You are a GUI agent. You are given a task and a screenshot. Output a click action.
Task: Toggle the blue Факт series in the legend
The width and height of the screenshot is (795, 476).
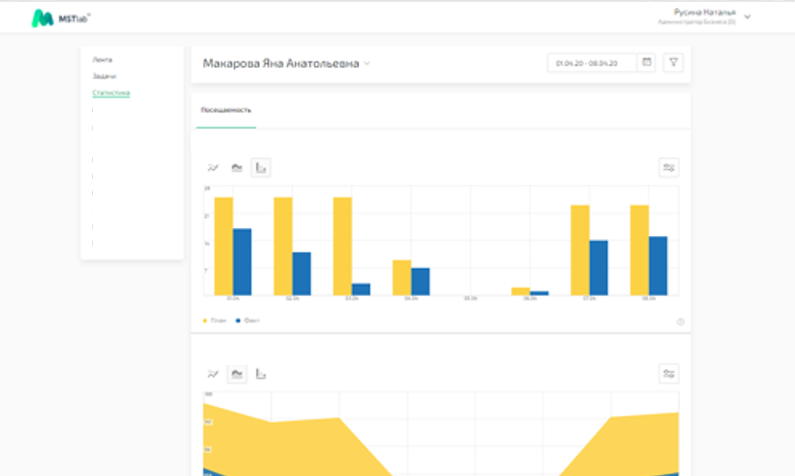247,320
